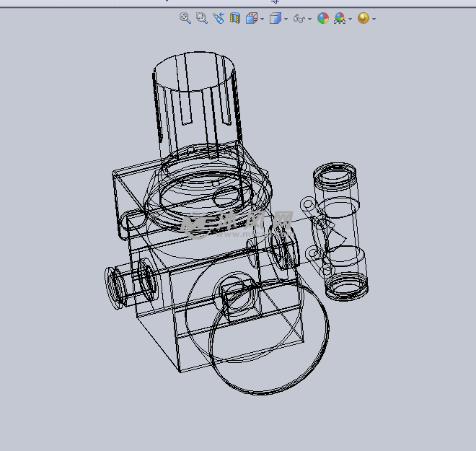Toggle Hide/Show Items glasses icon

(x=299, y=19)
